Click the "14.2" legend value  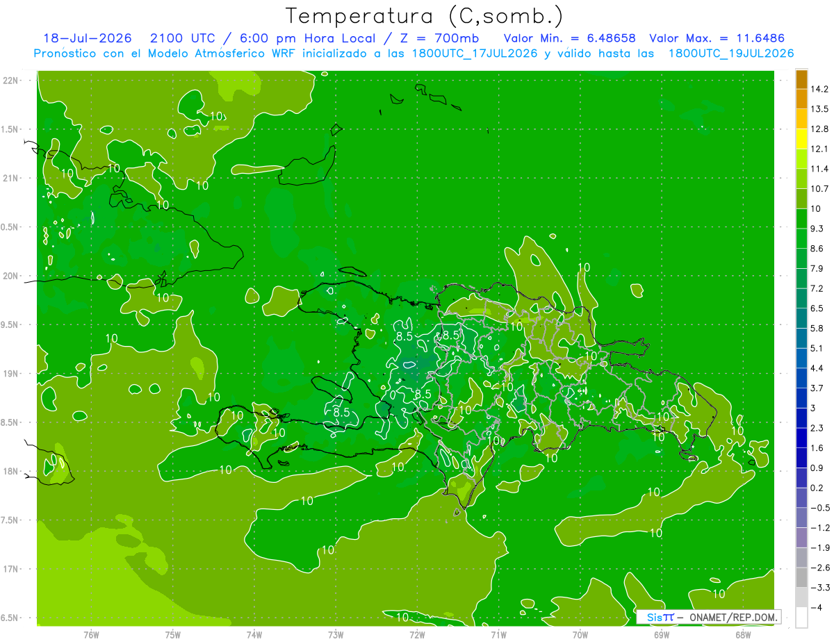click(819, 89)
